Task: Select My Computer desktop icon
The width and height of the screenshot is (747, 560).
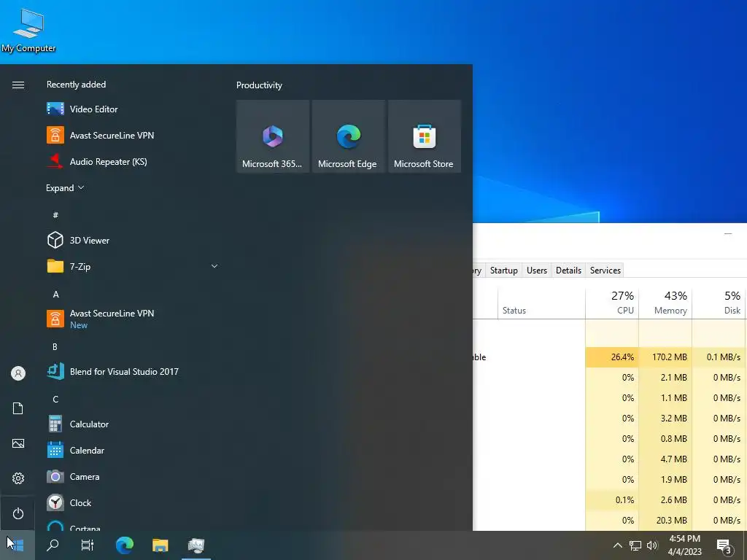Action: (28, 29)
